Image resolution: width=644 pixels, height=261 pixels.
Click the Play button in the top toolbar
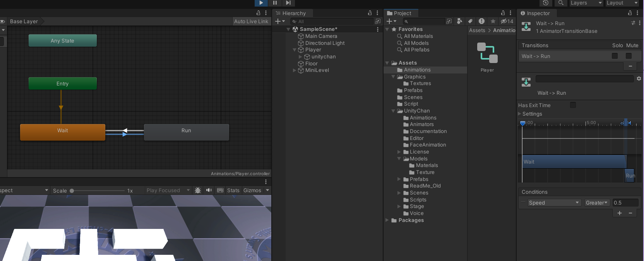261,3
